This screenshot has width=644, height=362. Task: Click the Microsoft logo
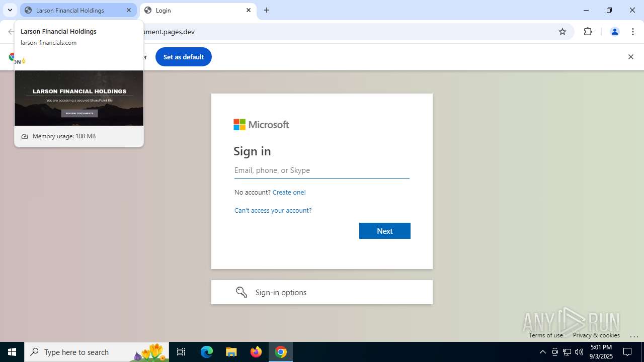pyautogui.click(x=261, y=125)
